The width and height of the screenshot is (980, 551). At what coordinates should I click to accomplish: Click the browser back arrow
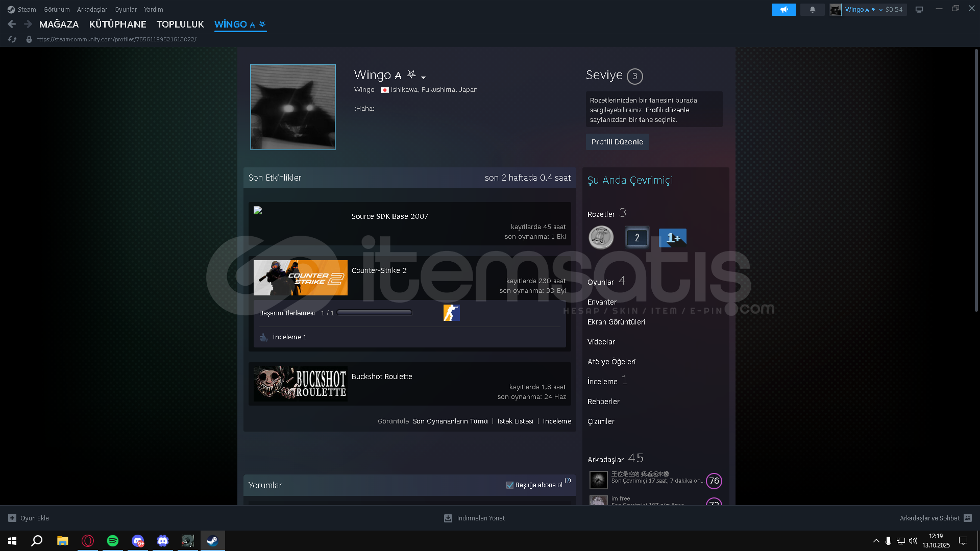pyautogui.click(x=12, y=24)
